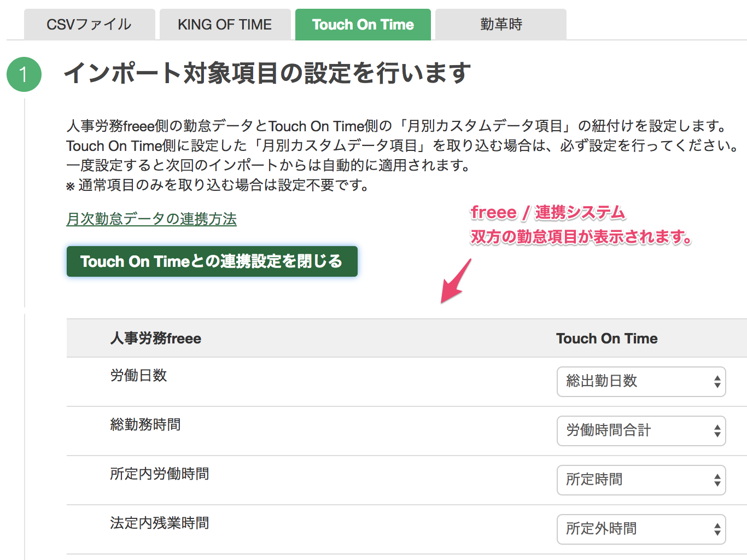This screenshot has width=747, height=560.
Task: Switch to the 勤革時 tab
Action: (500, 24)
